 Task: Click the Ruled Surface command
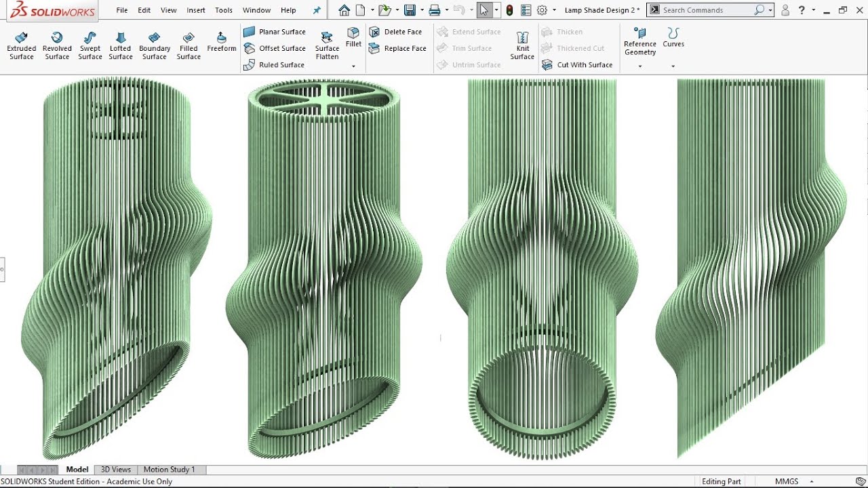tap(274, 65)
